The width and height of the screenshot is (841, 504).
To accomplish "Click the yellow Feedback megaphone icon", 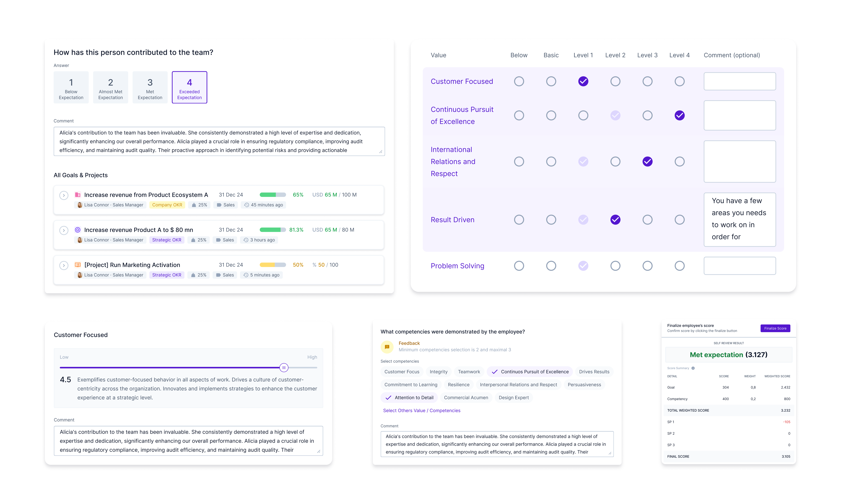I will tap(387, 347).
